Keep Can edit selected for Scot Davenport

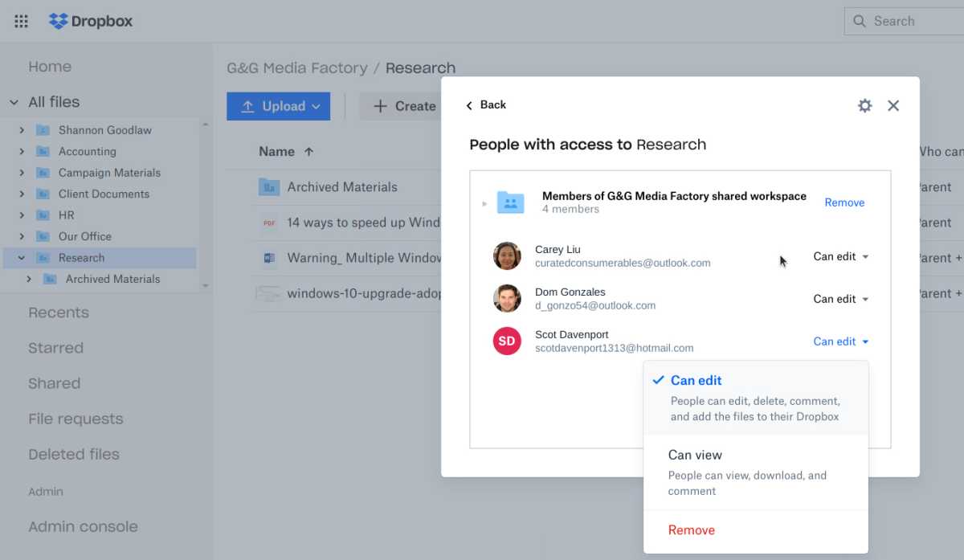(x=696, y=380)
